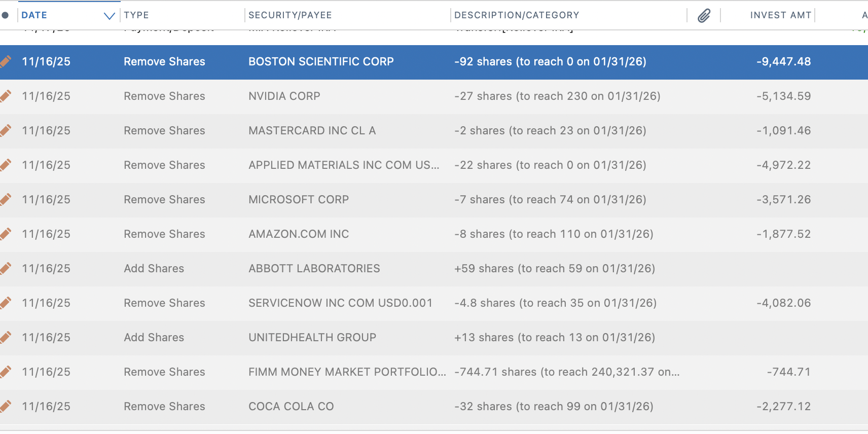
Task: Click the paperclip attachment column icon
Action: click(x=704, y=16)
